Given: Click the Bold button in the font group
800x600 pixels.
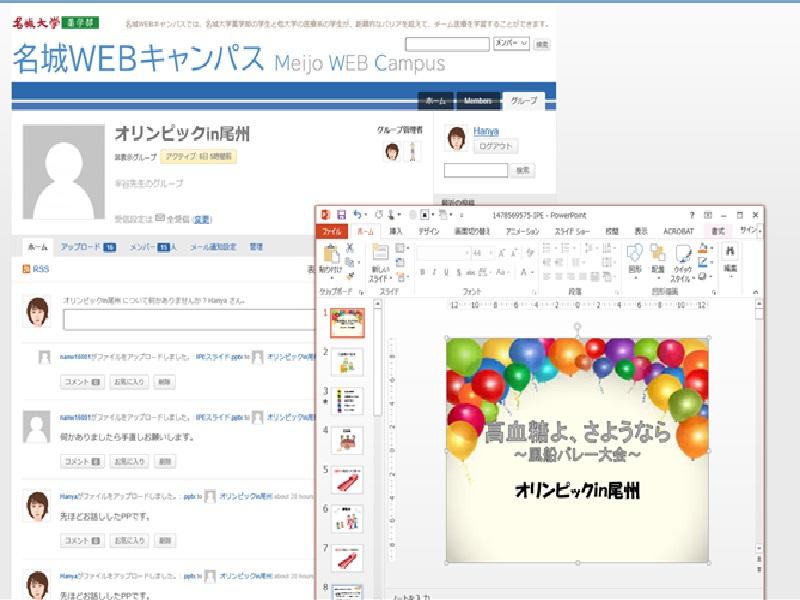Looking at the screenshot, I should tap(422, 272).
